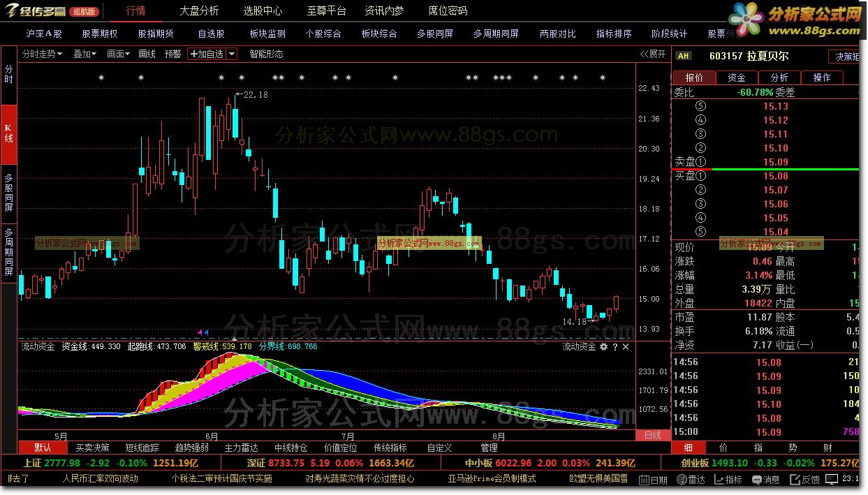The image size is (868, 495).
Task: Select the 主力雷达 indicator tab
Action: [x=241, y=448]
